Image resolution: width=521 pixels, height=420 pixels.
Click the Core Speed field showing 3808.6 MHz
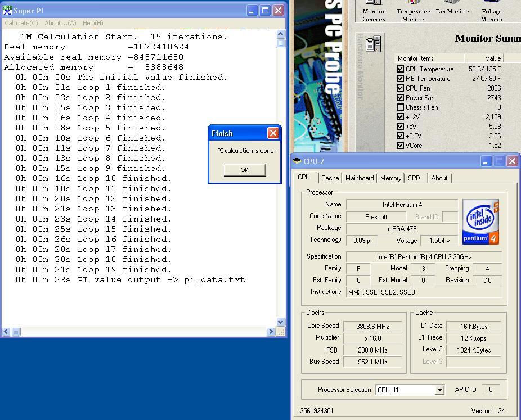pos(372,327)
